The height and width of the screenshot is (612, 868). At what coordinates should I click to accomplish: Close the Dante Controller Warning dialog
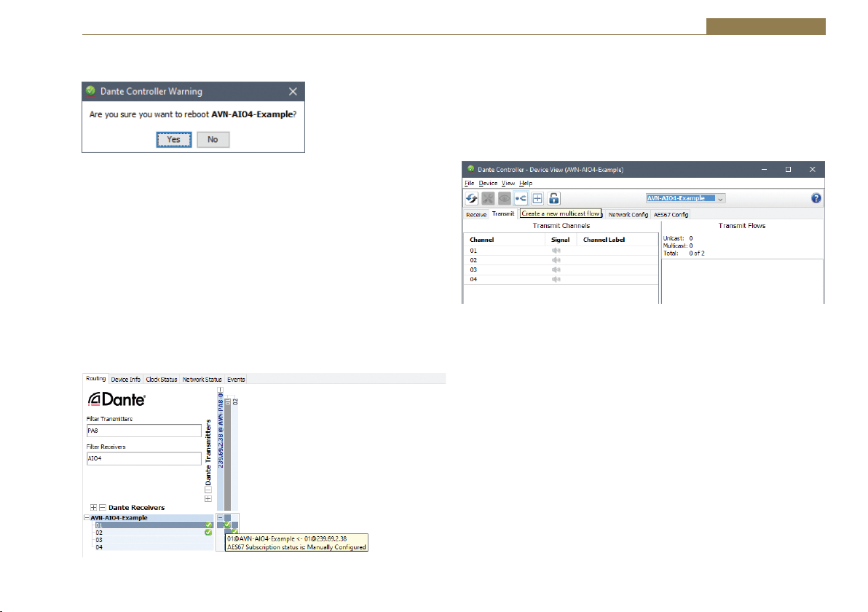[x=293, y=91]
